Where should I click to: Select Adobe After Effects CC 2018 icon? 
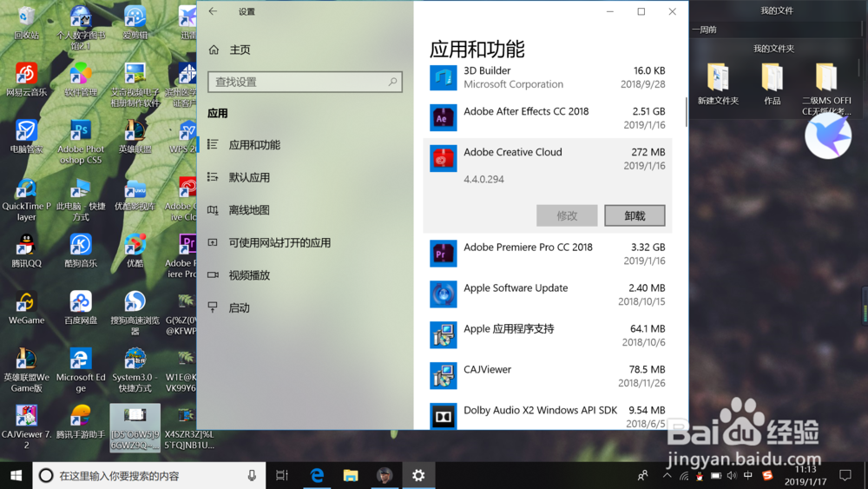click(x=444, y=118)
